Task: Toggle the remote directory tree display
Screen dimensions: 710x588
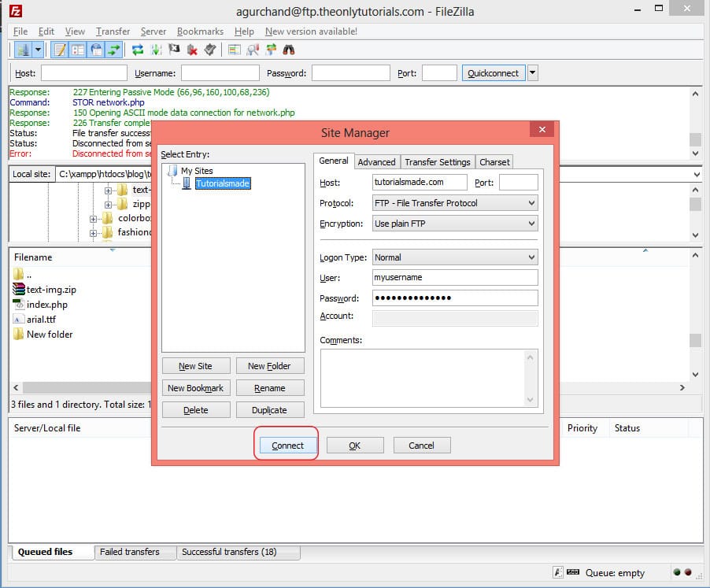Action: point(96,50)
